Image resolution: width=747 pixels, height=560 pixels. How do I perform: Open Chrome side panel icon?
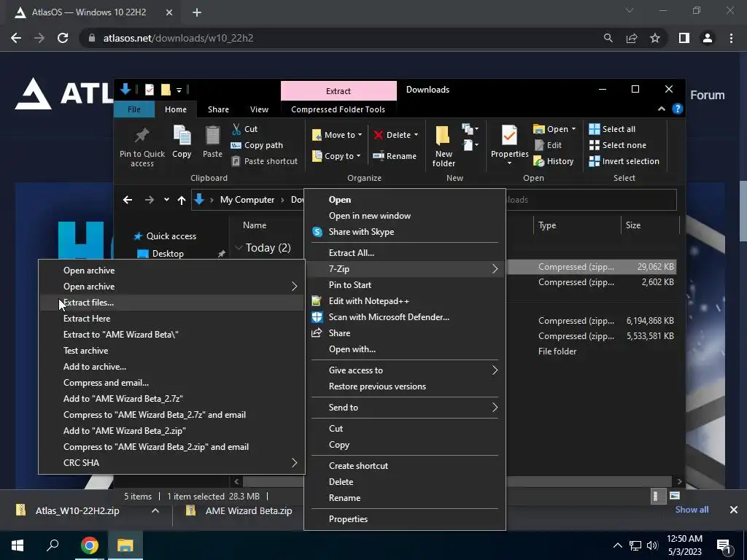[x=684, y=38]
